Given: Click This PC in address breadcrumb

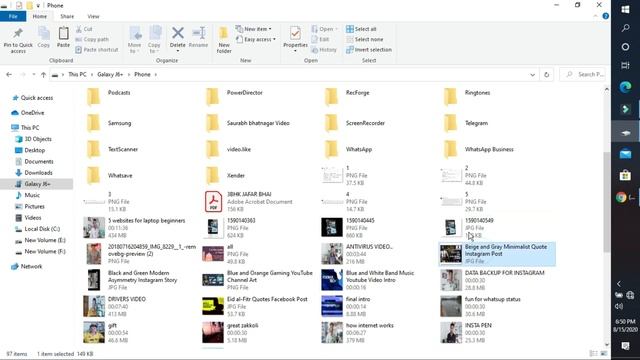Looking at the screenshot, I should click(77, 75).
